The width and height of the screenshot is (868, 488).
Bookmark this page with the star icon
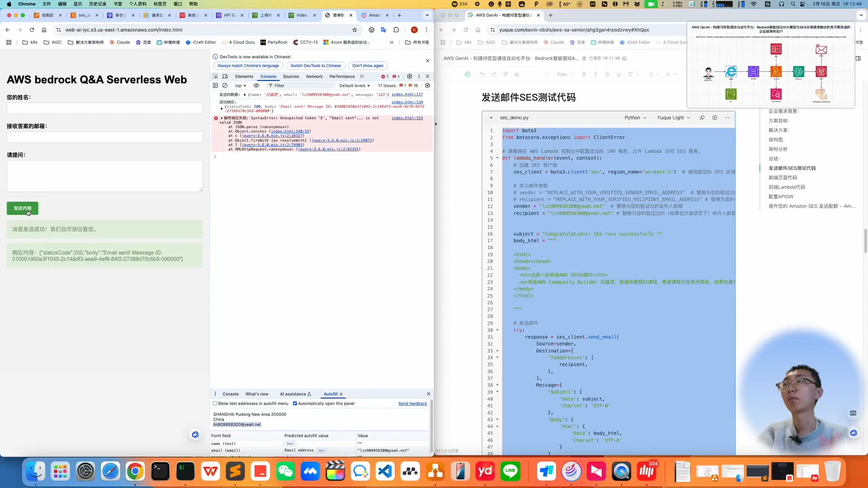pos(354,30)
